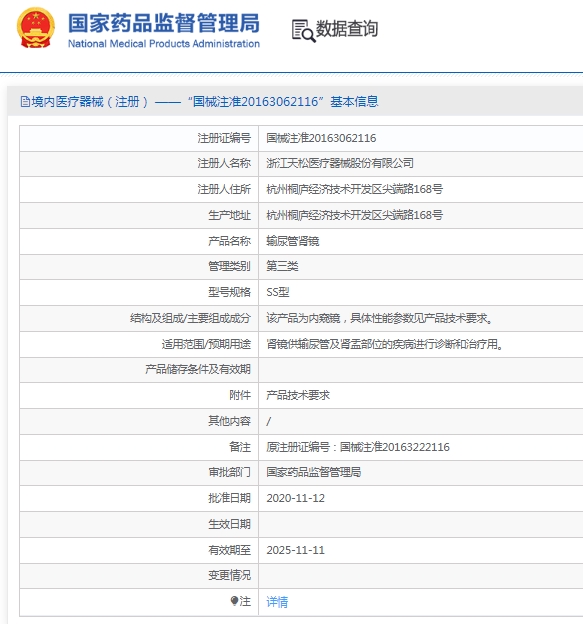
Task: Select the 管理类别 label
Action: [x=229, y=266]
